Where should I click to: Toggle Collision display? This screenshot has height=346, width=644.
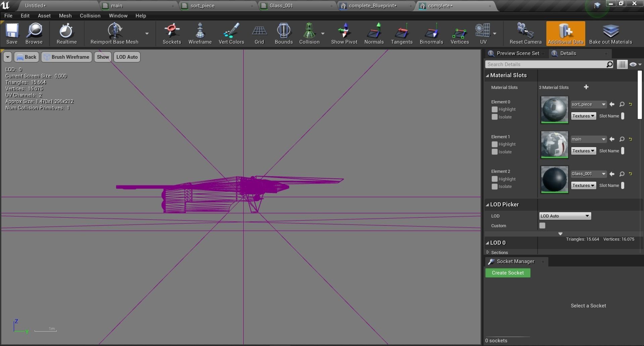(x=309, y=34)
